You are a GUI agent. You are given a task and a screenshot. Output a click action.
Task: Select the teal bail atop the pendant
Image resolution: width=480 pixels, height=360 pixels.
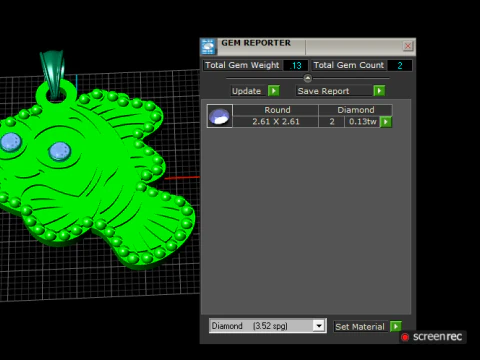(53, 73)
